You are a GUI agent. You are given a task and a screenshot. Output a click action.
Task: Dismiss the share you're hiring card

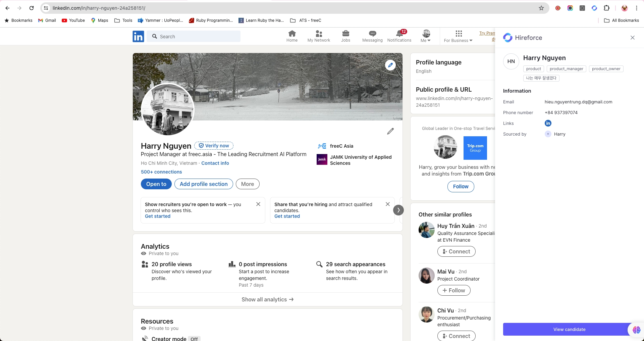(387, 204)
